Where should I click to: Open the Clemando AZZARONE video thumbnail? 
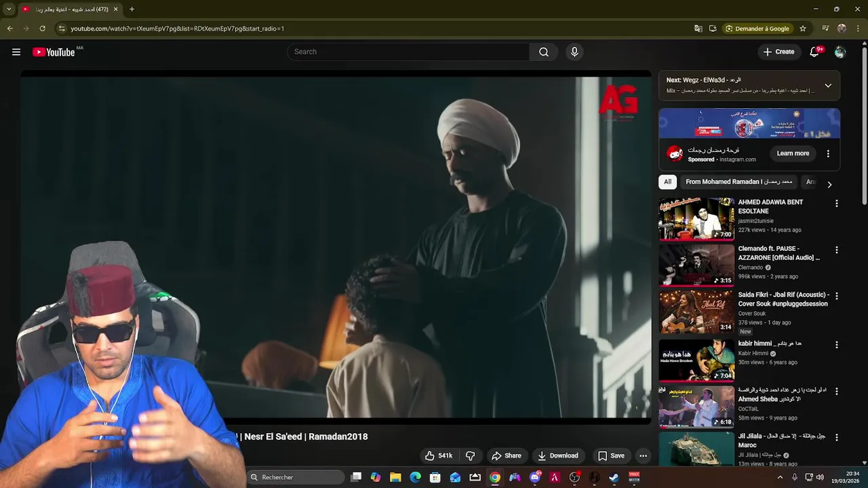point(696,266)
